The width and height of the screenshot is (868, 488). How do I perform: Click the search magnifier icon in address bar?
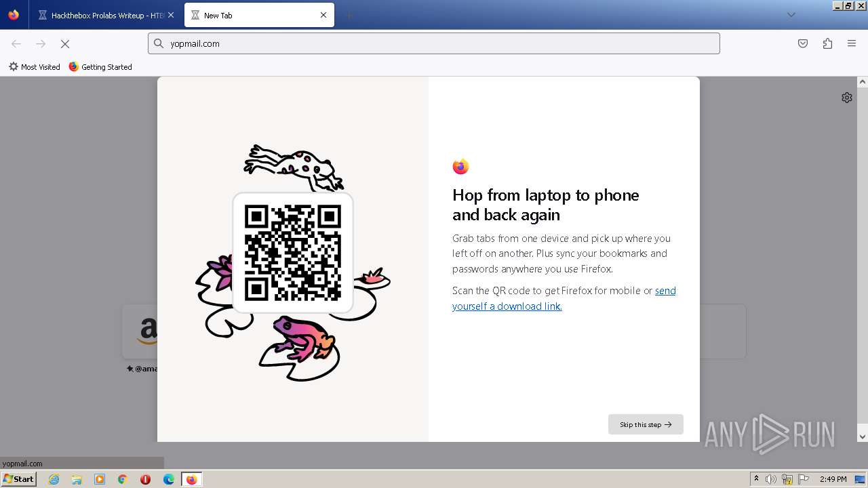click(x=159, y=43)
